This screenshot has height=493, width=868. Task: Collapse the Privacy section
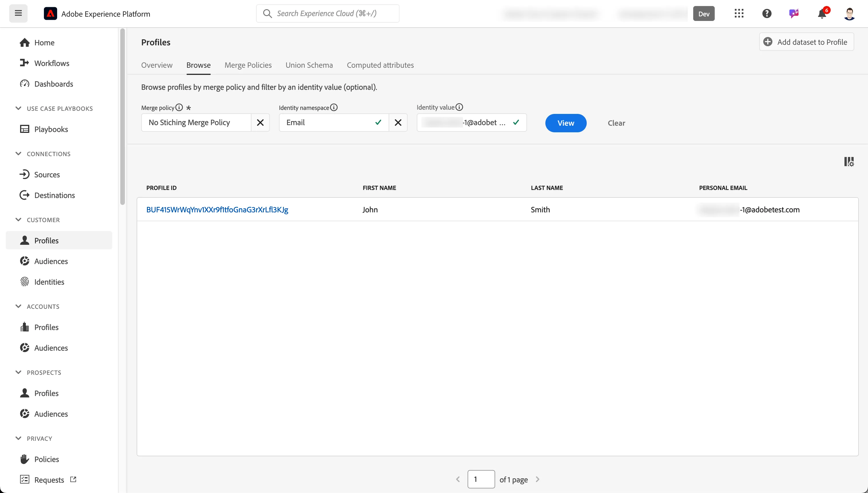tap(18, 438)
